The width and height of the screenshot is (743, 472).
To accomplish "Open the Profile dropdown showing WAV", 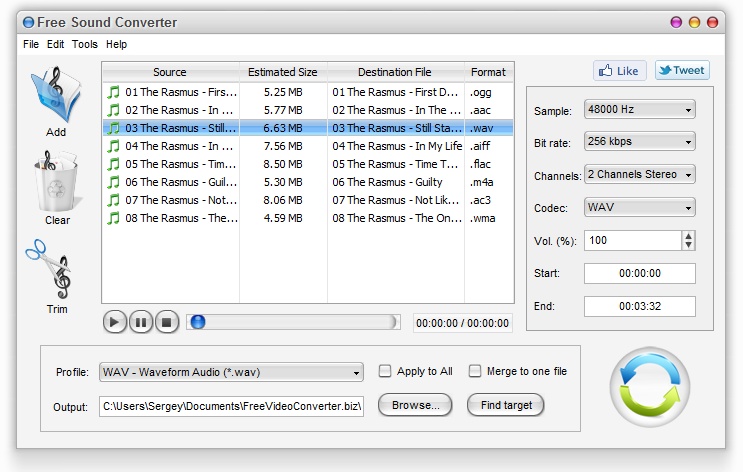I will pos(231,372).
